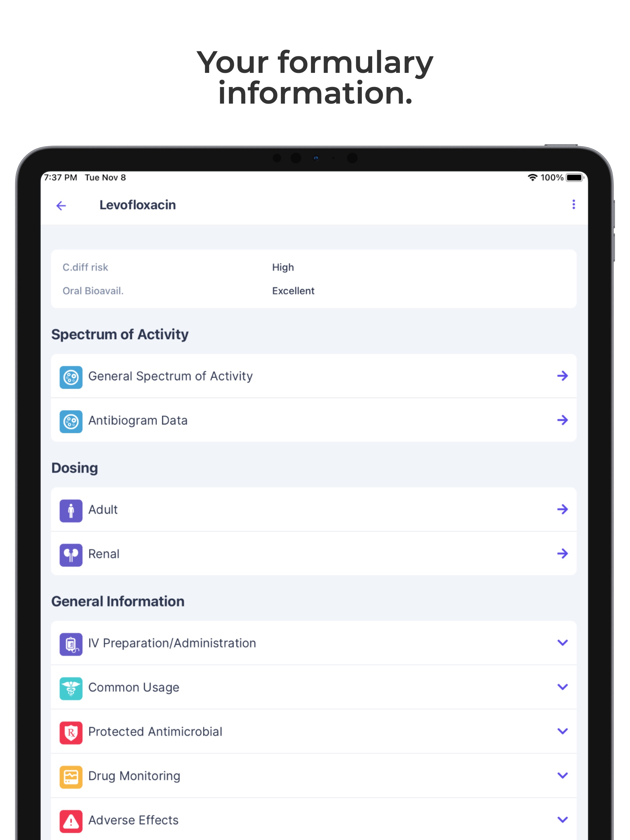Open General Spectrum of Activity section
The width and height of the screenshot is (630, 840).
click(x=315, y=376)
